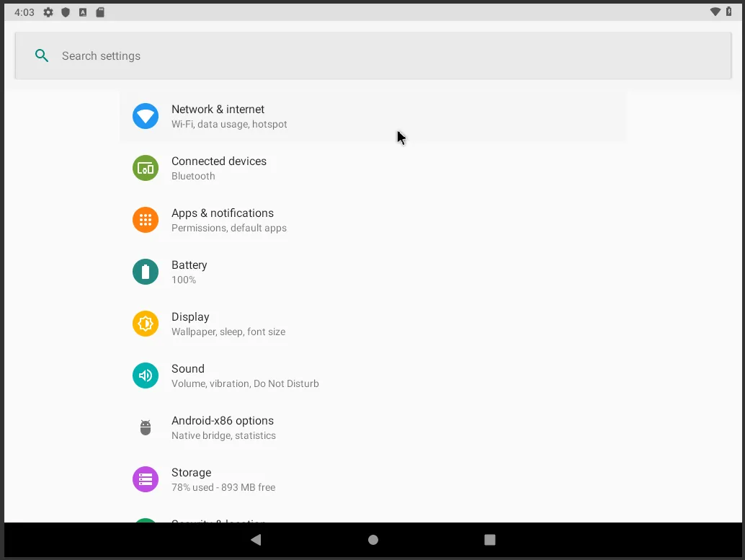Click 'Volume, vibration, Do Not Disturb' subtitle
This screenshot has width=745, height=560.
pyautogui.click(x=245, y=383)
